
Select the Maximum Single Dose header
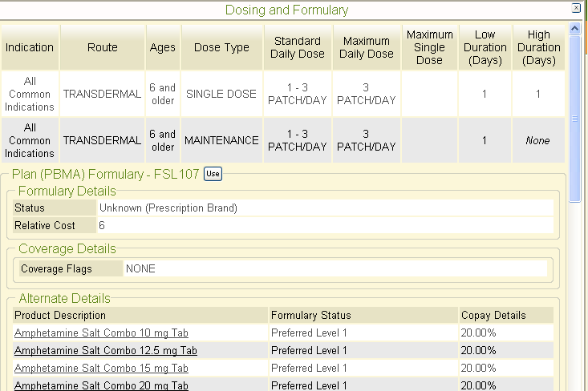click(x=430, y=47)
